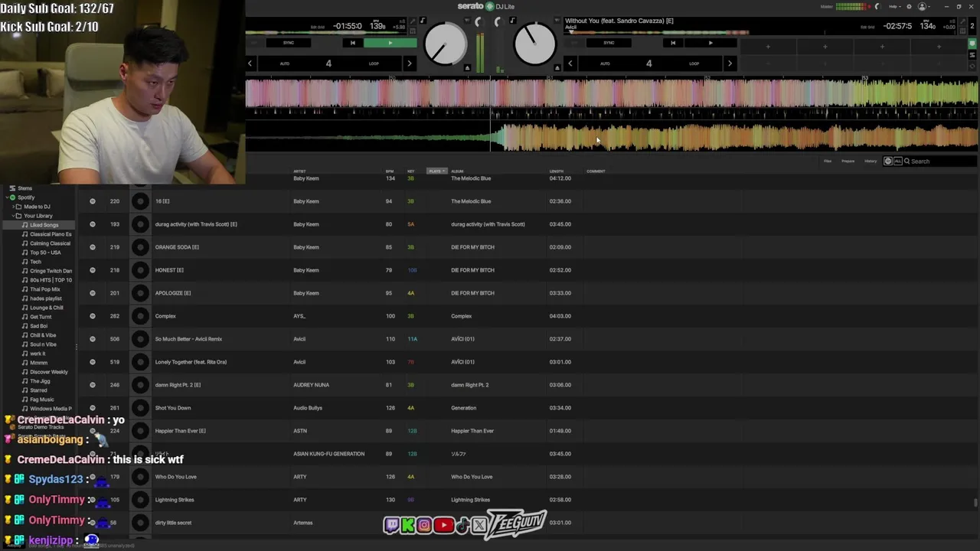
Task: Open the Files panel tab
Action: 828,161
